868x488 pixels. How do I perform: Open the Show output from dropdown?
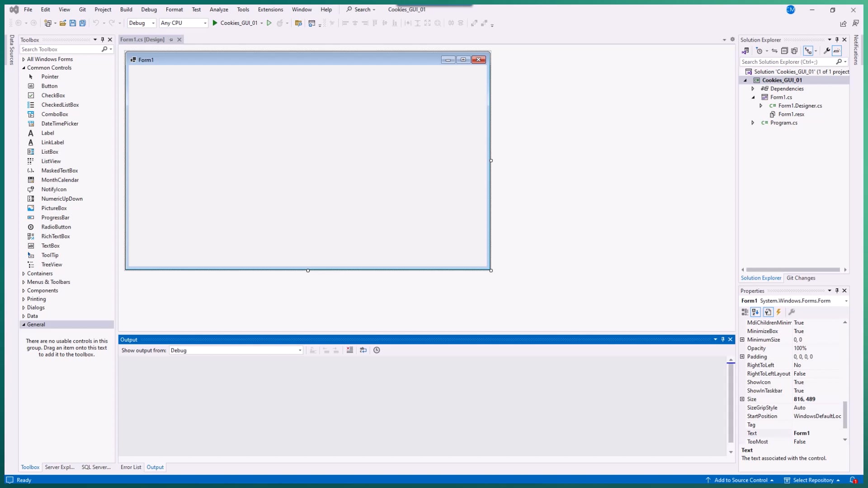point(299,350)
